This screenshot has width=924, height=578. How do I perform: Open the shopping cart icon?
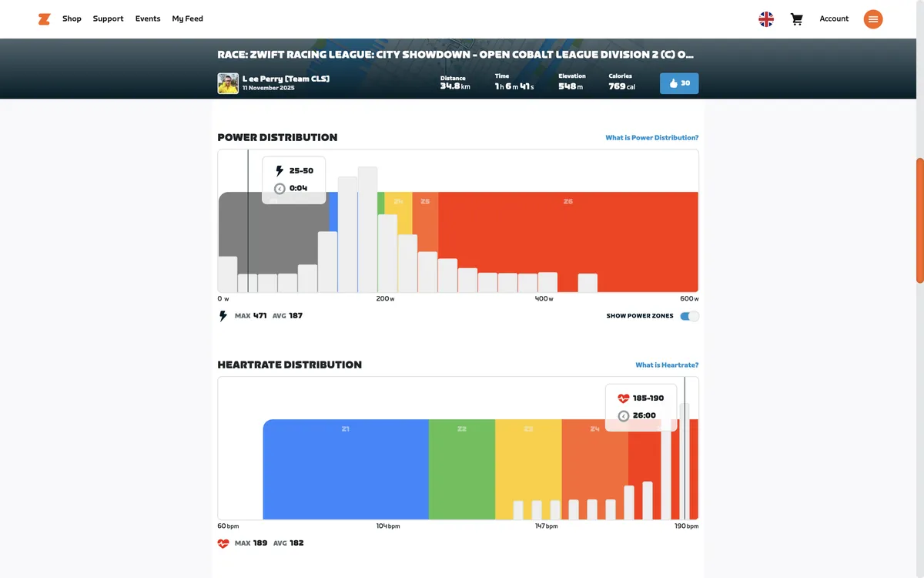[797, 19]
